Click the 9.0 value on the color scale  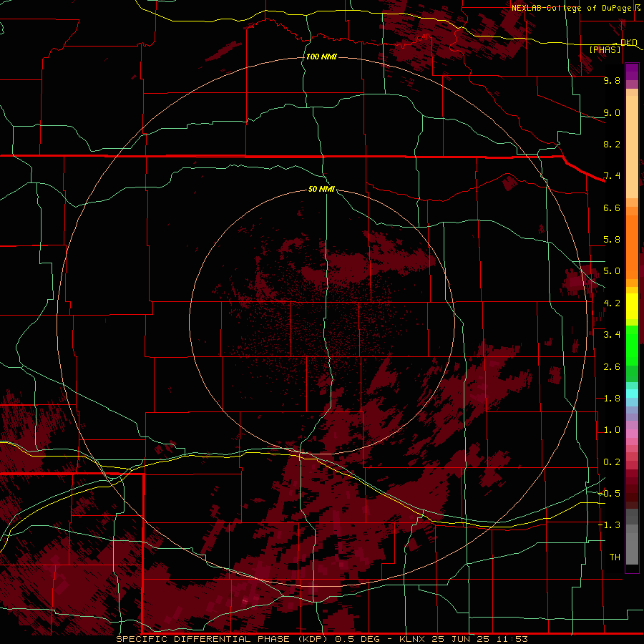[x=612, y=112]
